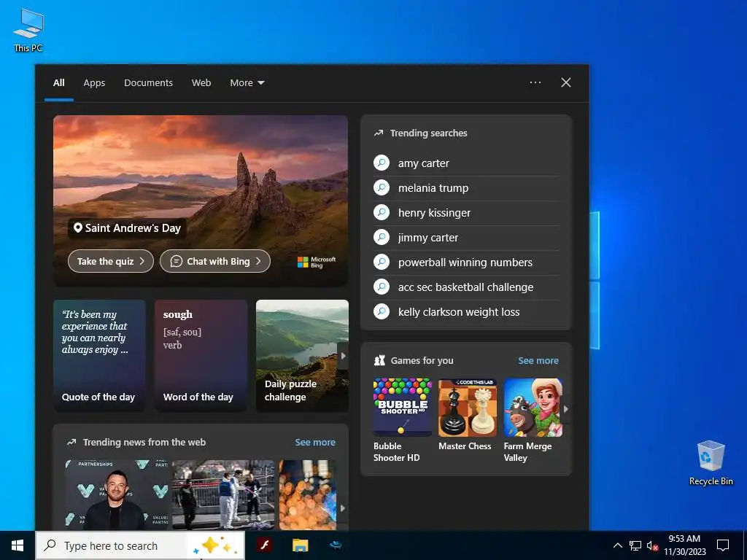Open the Master Chess game
The image size is (747, 560).
click(468, 415)
